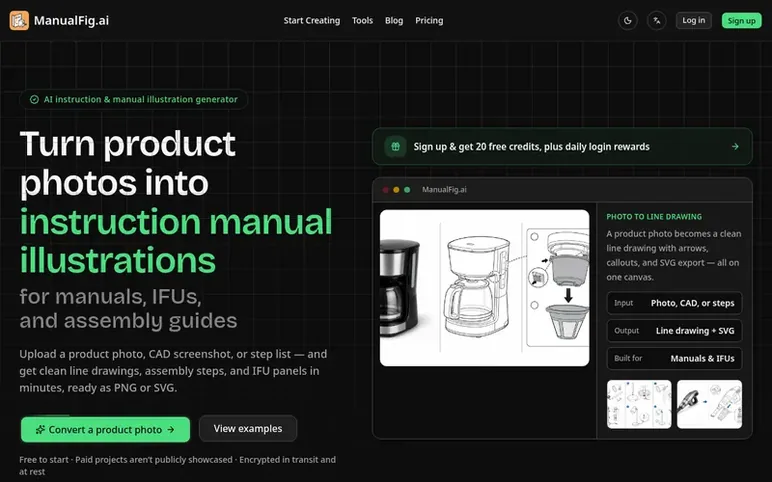Viewport: 772px width, 482px height.
Task: Click the ManualFig.ai logo icon
Action: tap(19, 21)
